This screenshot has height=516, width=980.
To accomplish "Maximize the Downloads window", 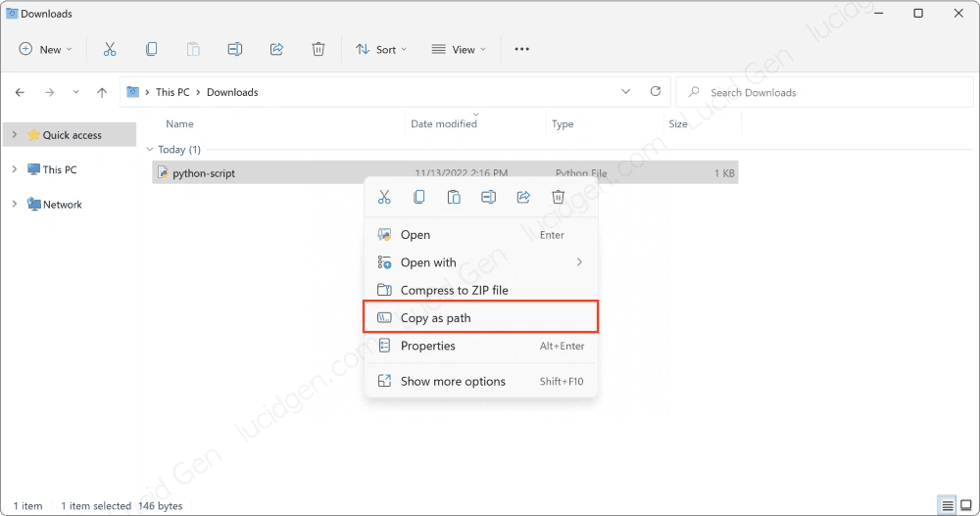I will click(918, 13).
